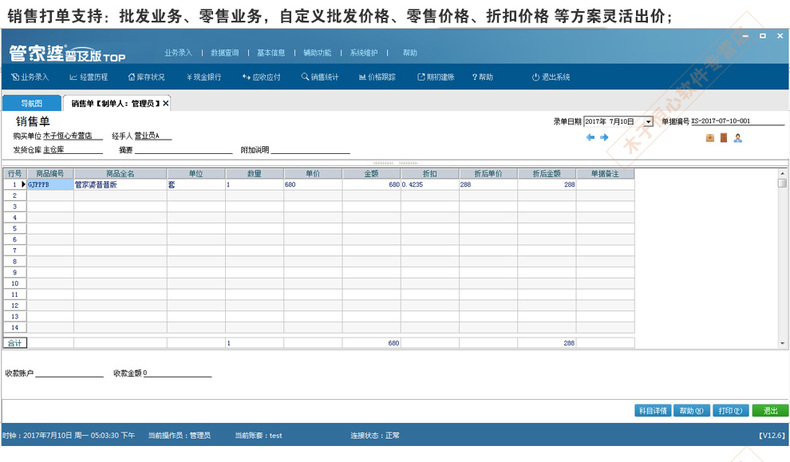
Task: Click the table scrollbar up arrow
Action: (782, 173)
